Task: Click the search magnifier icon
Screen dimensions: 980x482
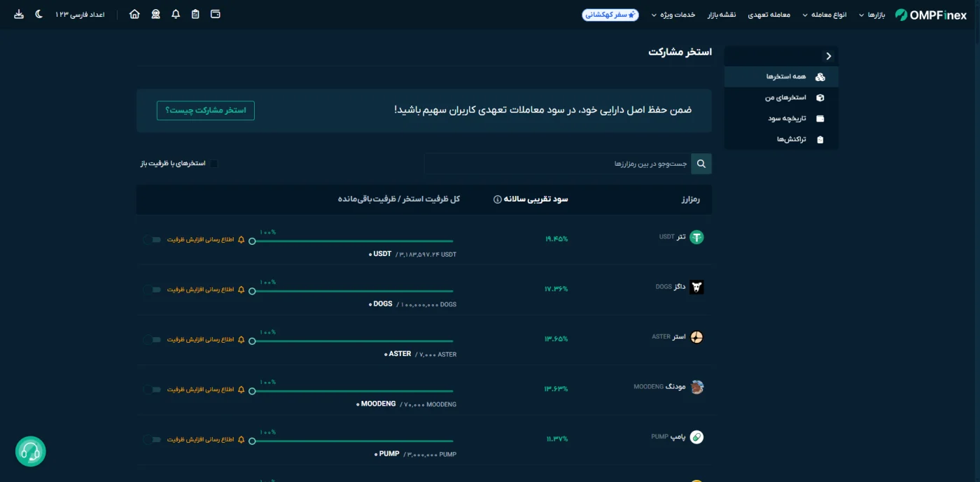Action: pyautogui.click(x=701, y=164)
